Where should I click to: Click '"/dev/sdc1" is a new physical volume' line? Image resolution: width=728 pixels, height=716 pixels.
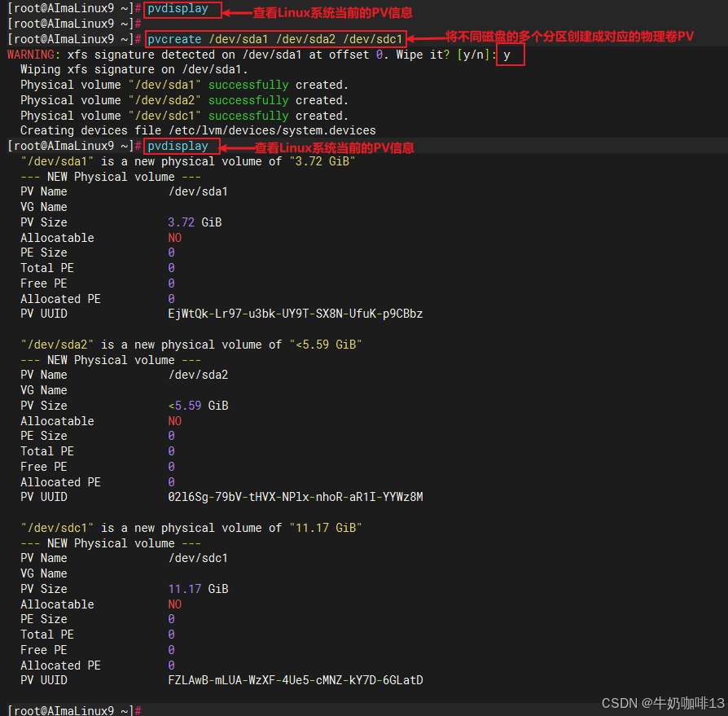[191, 528]
